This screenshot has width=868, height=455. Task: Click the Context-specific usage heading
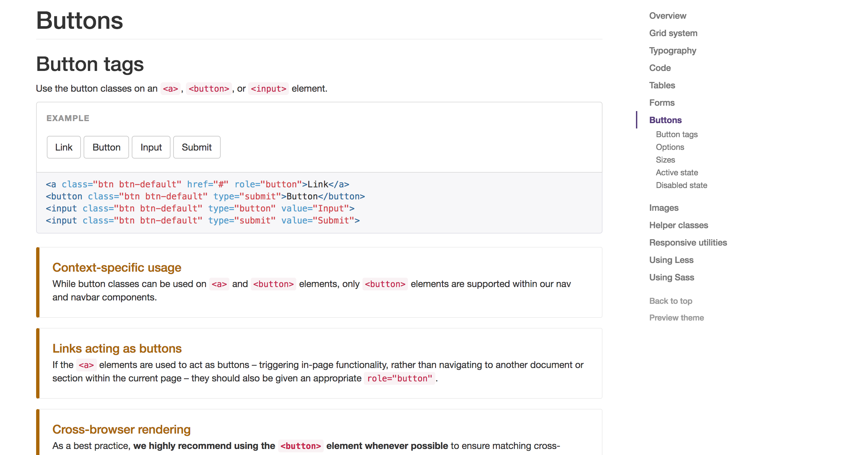[x=117, y=268]
